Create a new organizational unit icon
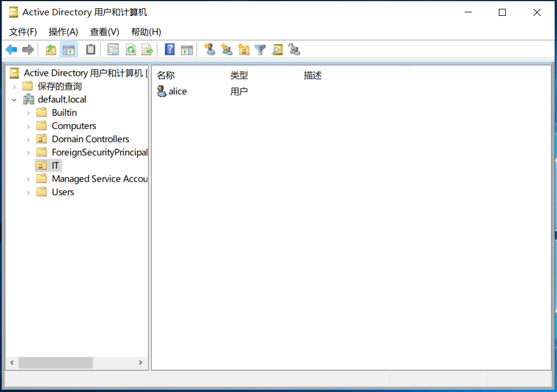This screenshot has width=557, height=392. tap(244, 50)
